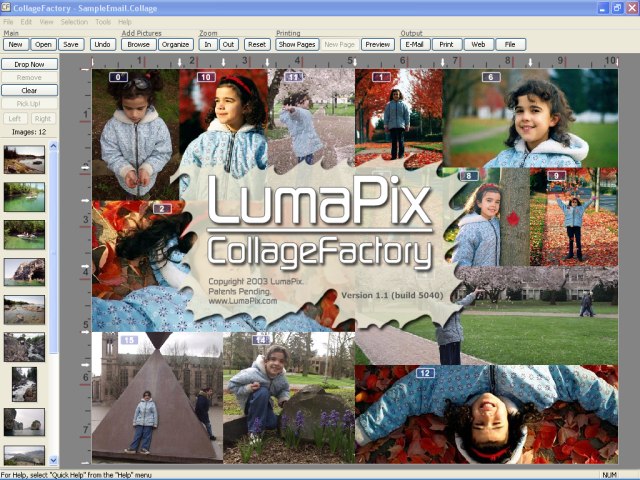Click collage photo label 14
640x480 pixels.
pyautogui.click(x=261, y=340)
